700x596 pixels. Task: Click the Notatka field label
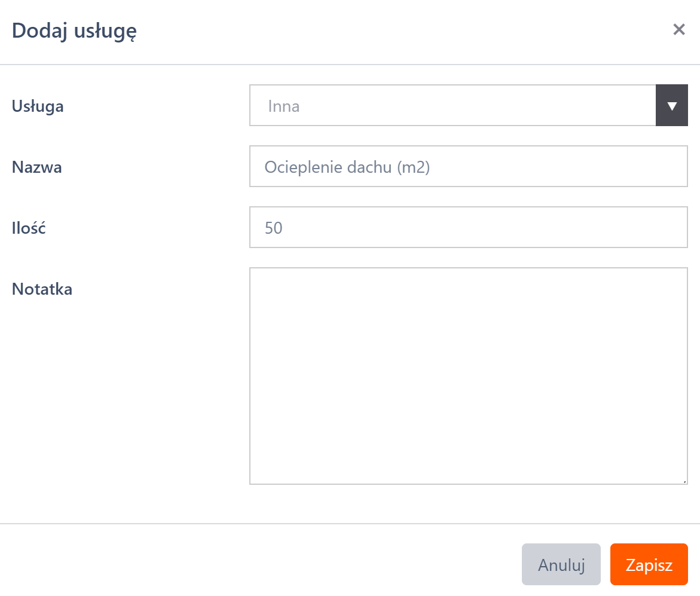tap(42, 289)
